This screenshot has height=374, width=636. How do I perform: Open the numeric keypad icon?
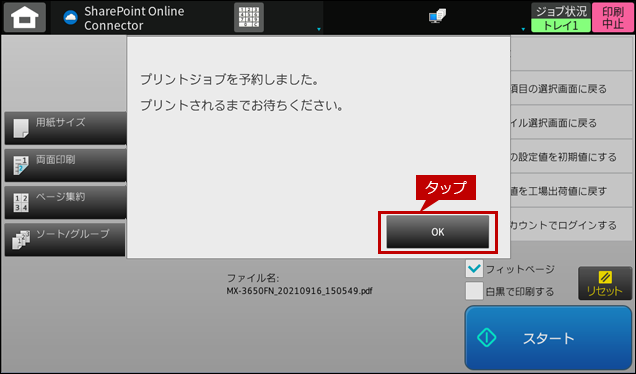click(249, 17)
